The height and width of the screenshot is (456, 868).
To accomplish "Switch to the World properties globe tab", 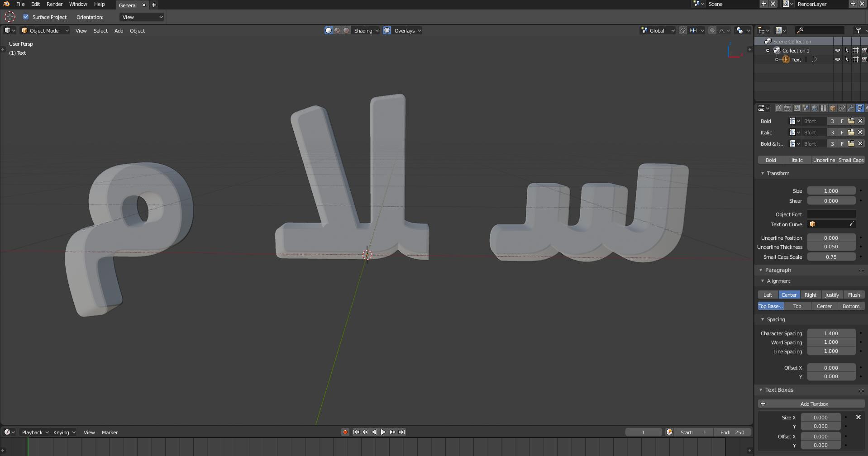I will point(815,108).
